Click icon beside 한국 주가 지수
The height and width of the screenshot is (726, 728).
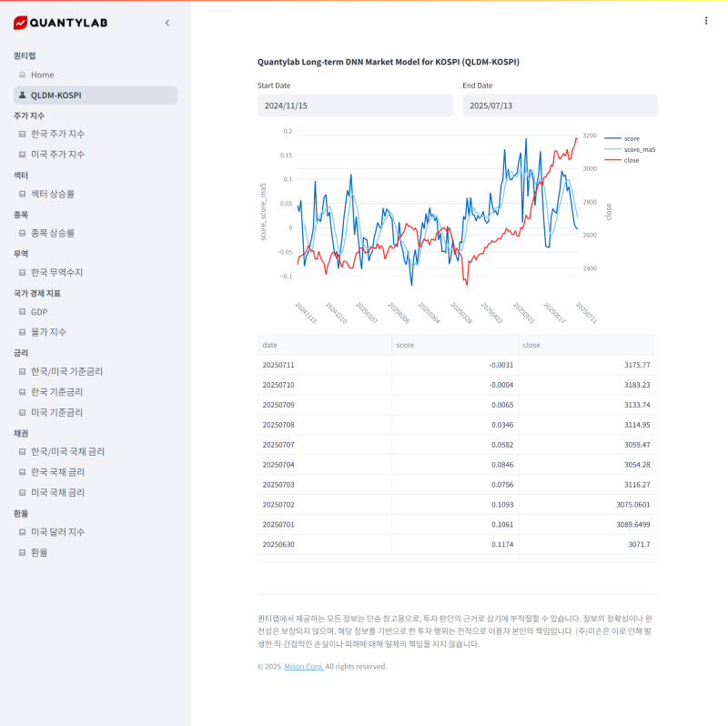pyautogui.click(x=22, y=134)
